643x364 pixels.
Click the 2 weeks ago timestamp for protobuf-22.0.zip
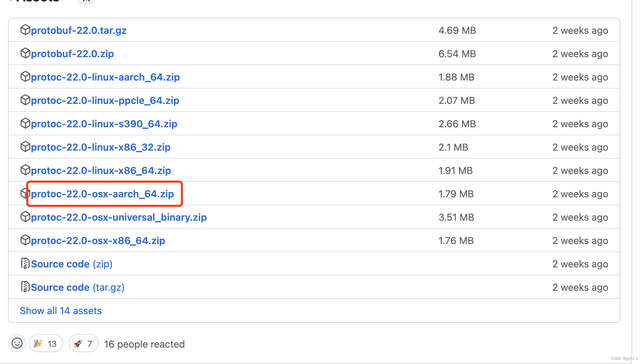tap(580, 53)
